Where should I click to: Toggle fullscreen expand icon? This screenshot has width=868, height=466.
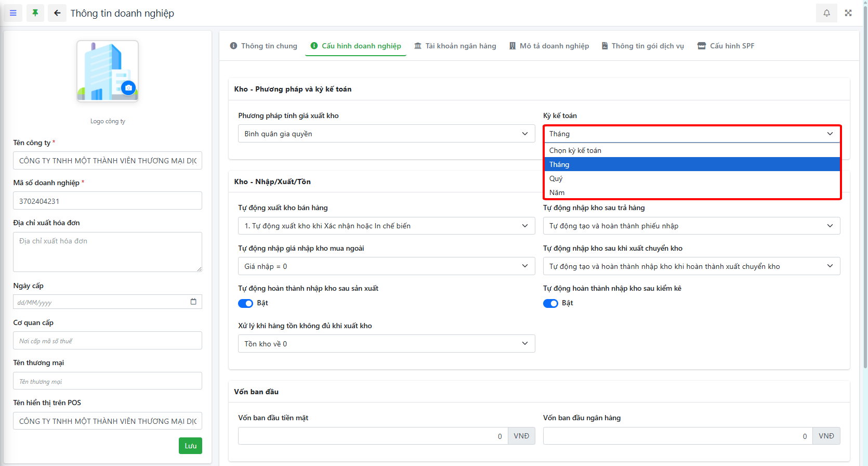pos(848,13)
